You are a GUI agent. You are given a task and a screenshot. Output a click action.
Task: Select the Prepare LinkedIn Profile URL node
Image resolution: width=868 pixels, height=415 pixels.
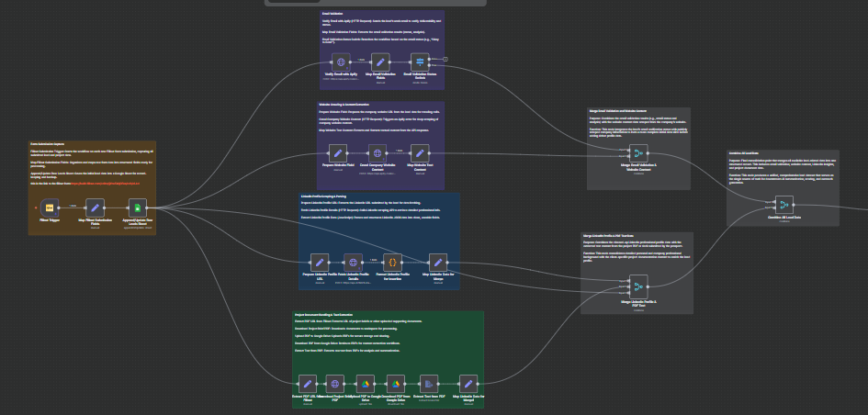coord(320,263)
